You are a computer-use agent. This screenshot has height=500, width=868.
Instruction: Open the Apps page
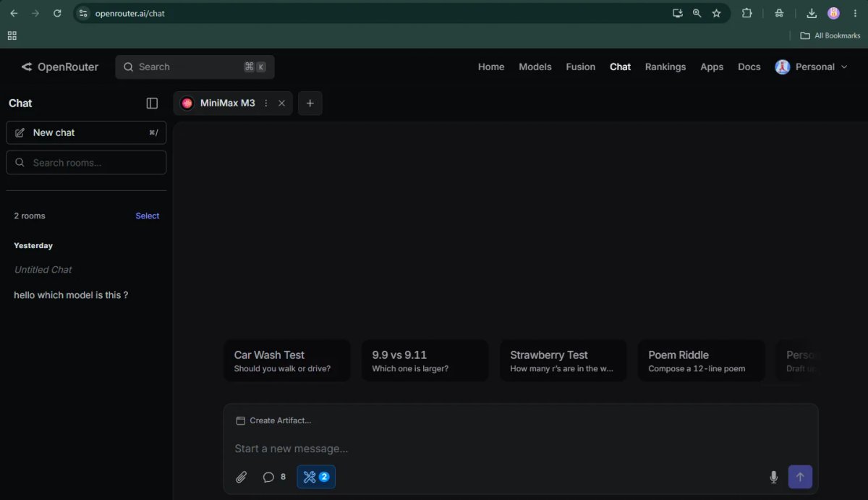click(x=712, y=67)
